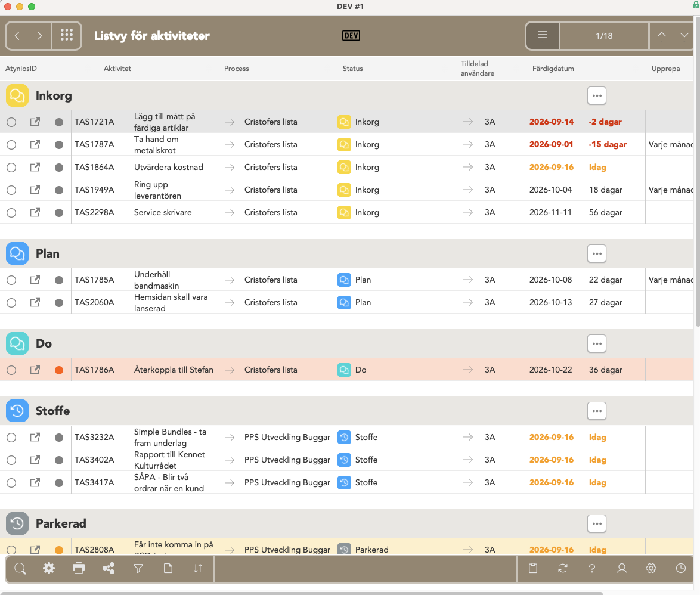
Task: Click status dot of TAS1786A
Action: [59, 370]
